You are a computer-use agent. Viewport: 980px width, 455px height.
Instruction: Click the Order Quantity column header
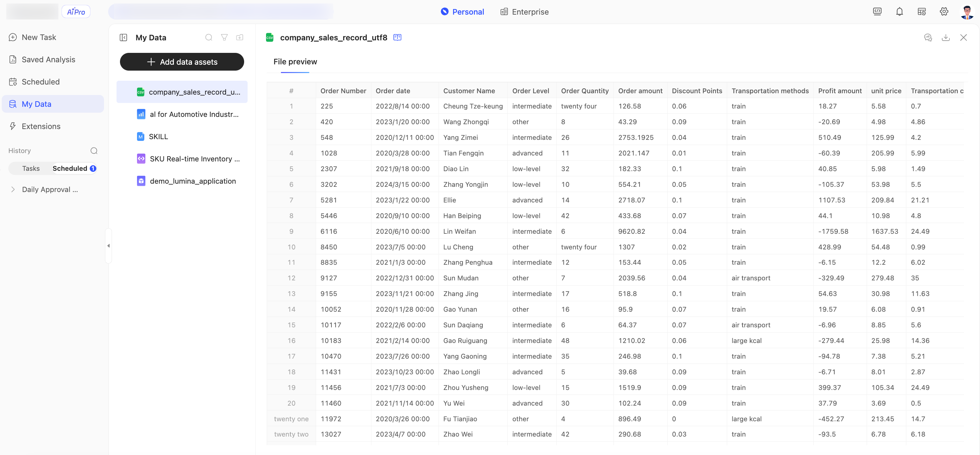click(x=584, y=91)
